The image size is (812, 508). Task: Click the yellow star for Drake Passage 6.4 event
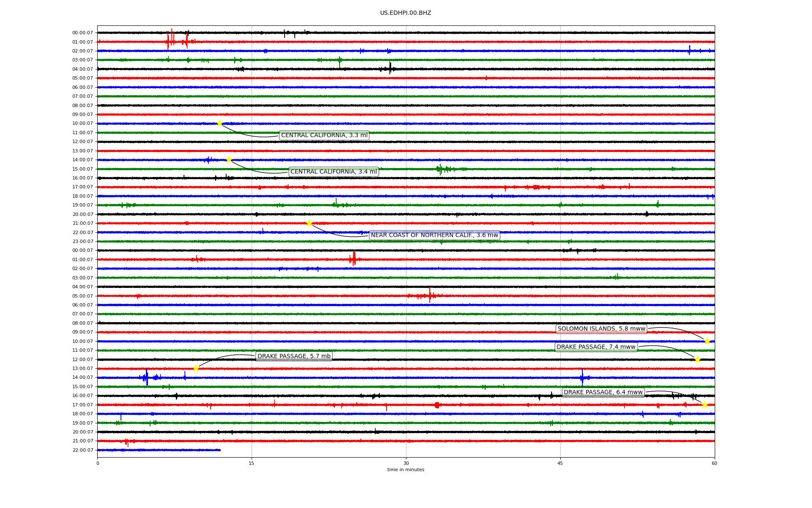coord(705,405)
